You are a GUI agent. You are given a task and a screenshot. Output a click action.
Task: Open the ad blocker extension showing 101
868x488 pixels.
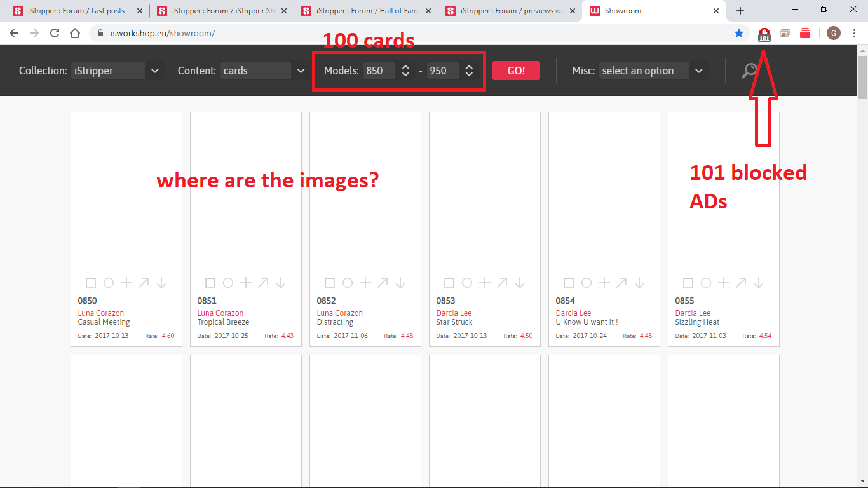(764, 34)
